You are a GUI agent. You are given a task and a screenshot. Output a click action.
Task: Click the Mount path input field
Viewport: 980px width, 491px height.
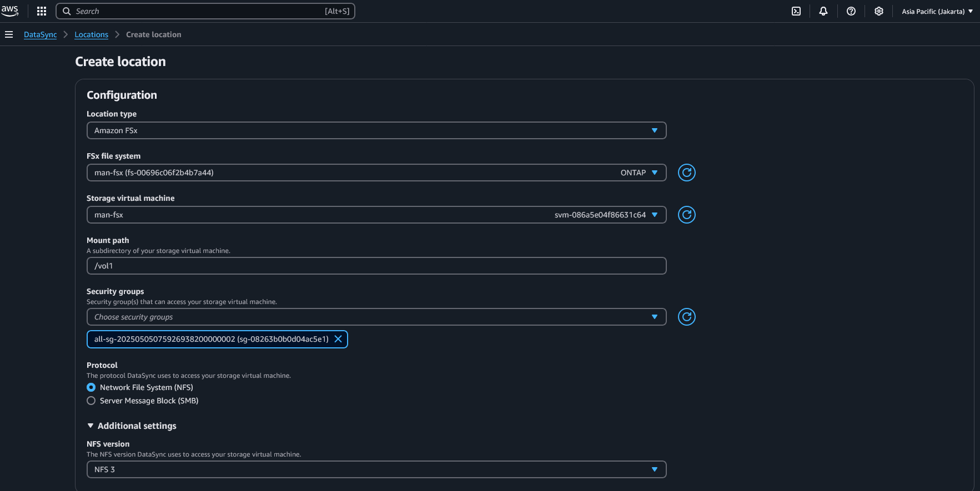[x=376, y=266]
